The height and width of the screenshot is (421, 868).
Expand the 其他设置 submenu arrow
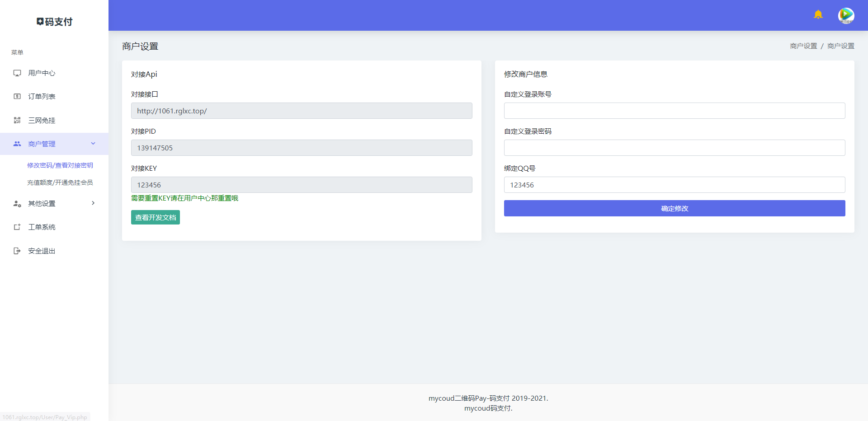pos(93,203)
